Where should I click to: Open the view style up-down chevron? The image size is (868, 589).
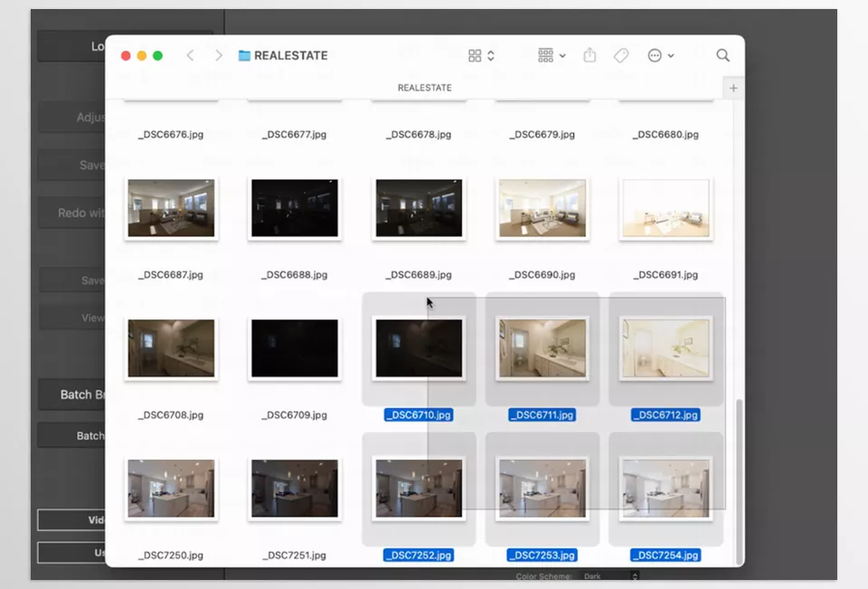(491, 55)
